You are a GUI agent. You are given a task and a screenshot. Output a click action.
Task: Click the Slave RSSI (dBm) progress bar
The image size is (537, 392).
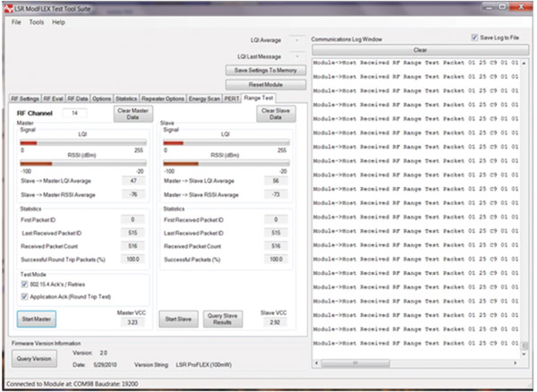[x=226, y=164]
